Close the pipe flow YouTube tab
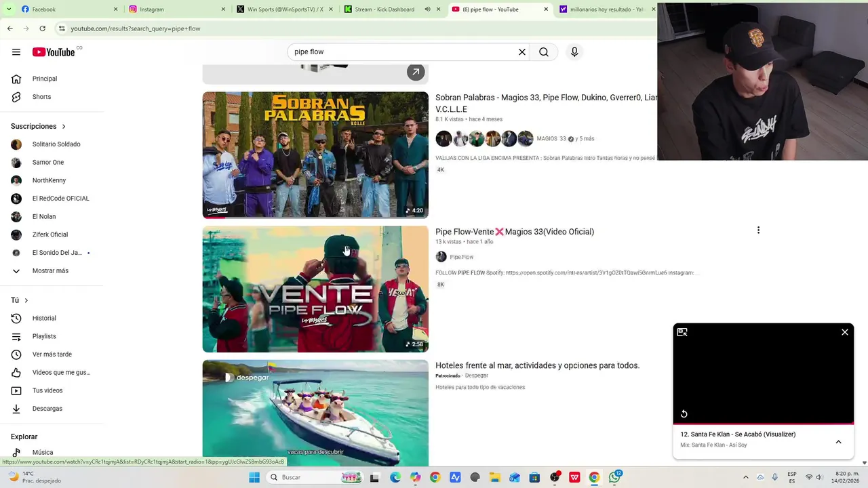 pyautogui.click(x=546, y=9)
